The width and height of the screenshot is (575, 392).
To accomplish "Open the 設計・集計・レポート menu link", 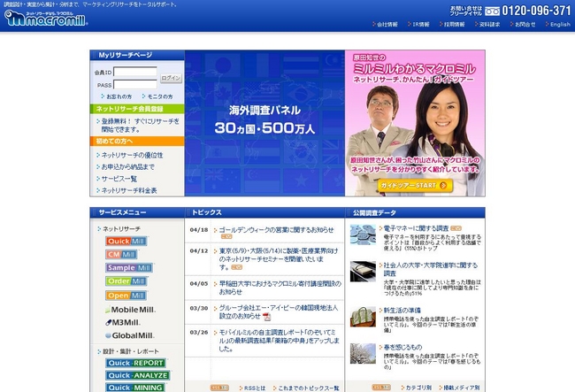I will click(131, 351).
